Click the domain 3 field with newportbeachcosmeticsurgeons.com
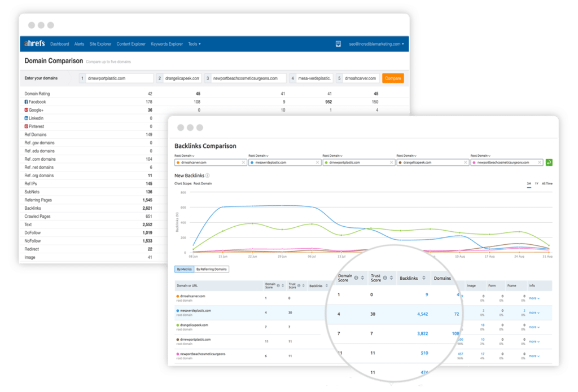The width and height of the screenshot is (578, 392). tap(246, 78)
